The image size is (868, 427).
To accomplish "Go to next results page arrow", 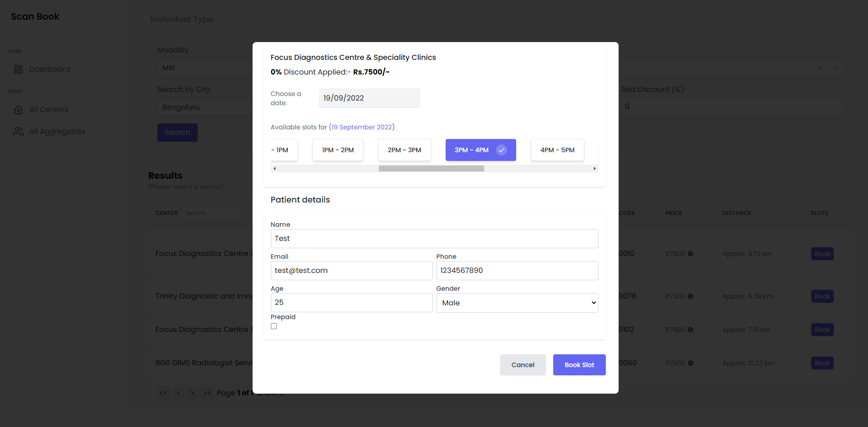I will [192, 393].
